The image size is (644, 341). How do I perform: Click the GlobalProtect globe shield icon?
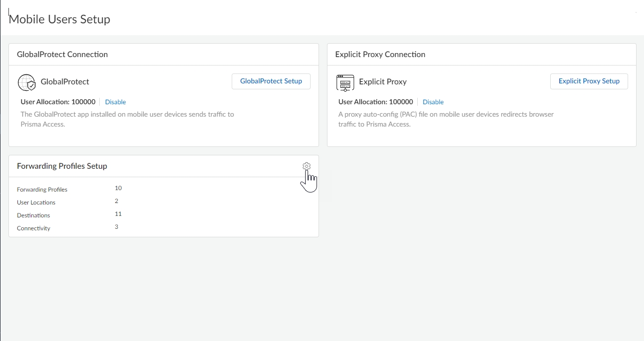click(x=27, y=82)
